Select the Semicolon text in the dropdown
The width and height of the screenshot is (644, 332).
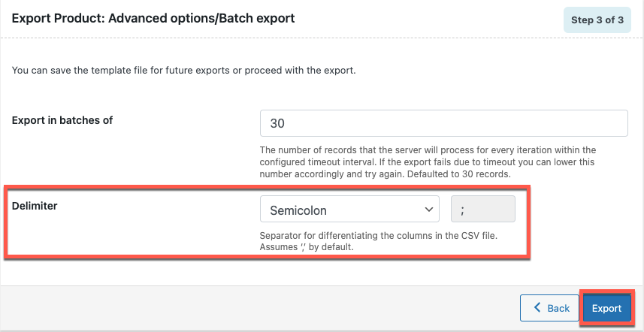(298, 210)
